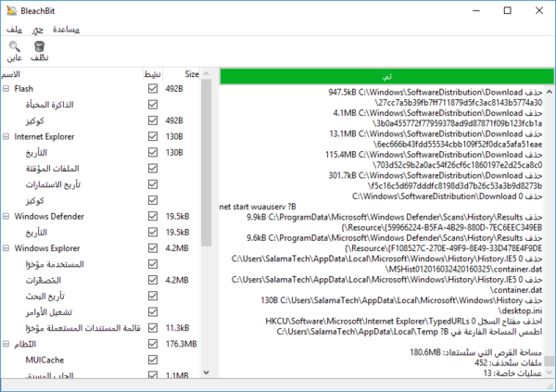556x392 pixels.
Task: Uncheck the Windows Defender checkbox
Action: click(153, 216)
